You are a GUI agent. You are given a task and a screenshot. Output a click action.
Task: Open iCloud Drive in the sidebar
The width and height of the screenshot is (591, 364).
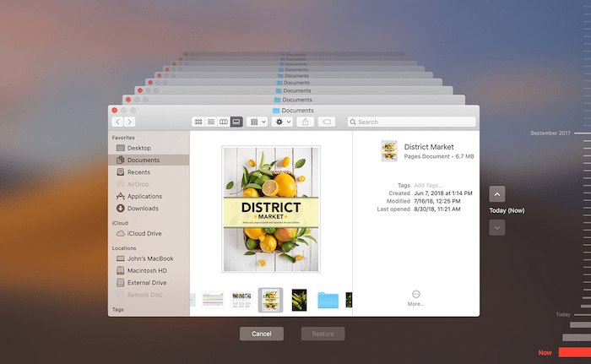pos(149,233)
